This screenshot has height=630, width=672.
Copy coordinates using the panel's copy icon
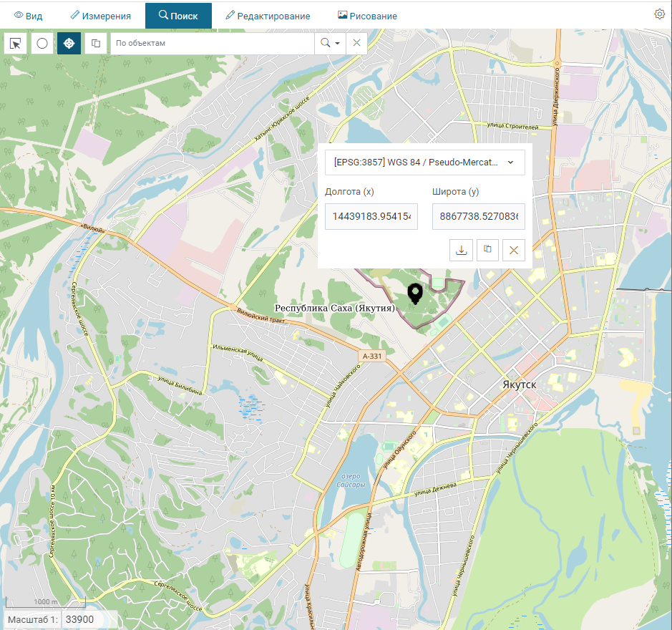click(487, 250)
